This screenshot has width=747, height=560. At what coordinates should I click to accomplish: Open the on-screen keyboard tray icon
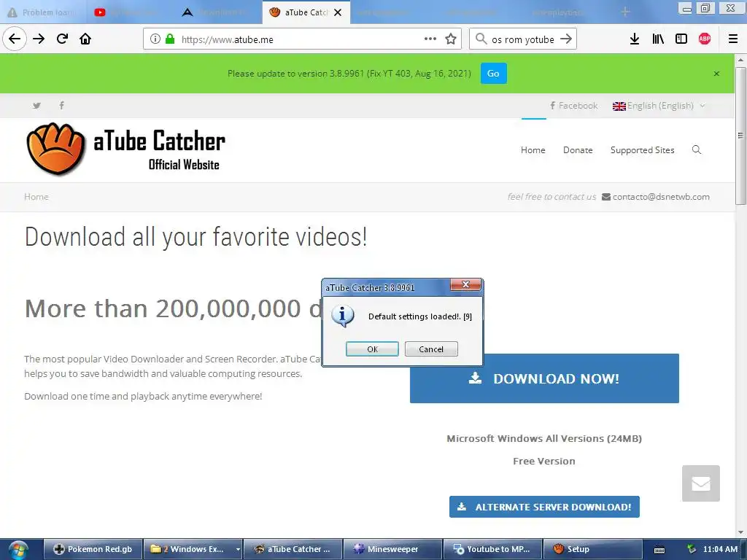[659, 550]
